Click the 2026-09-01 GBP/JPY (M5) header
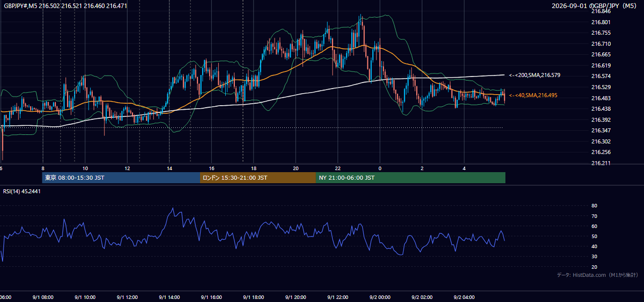644x302 pixels. pyautogui.click(x=595, y=6)
